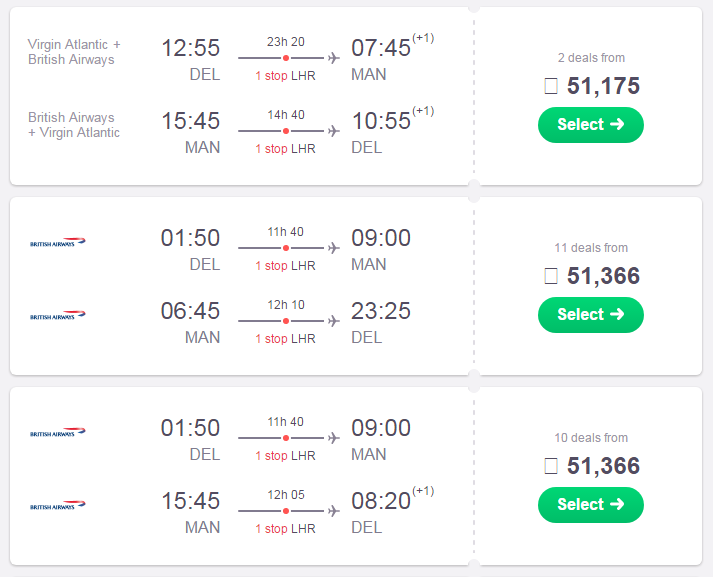This screenshot has height=577, width=713.
Task: Click British Airways logo on 06:45 MAN flight
Action: tap(58, 315)
